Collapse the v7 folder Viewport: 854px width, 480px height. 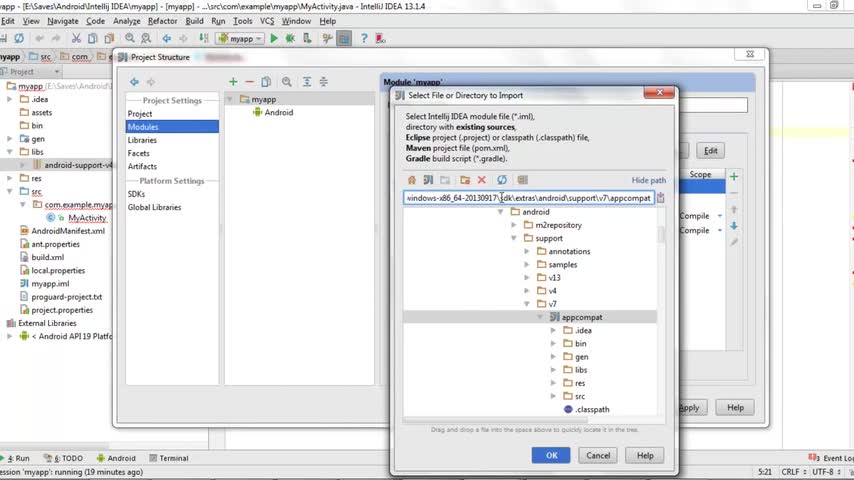[x=527, y=304]
